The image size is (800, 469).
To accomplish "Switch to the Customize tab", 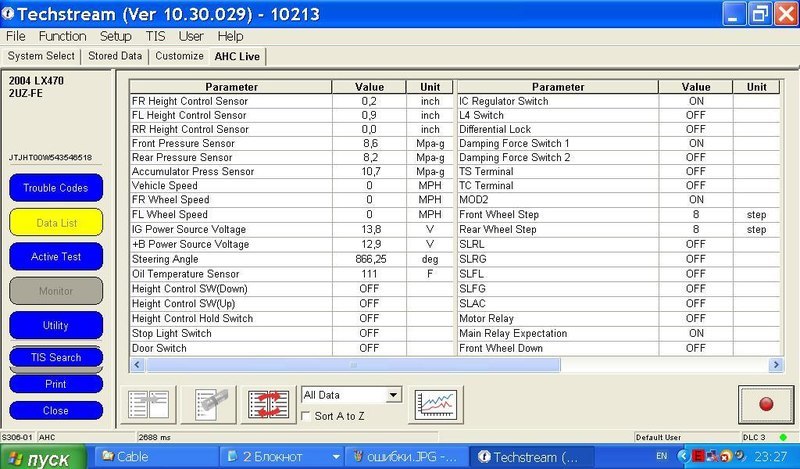I will [179, 56].
